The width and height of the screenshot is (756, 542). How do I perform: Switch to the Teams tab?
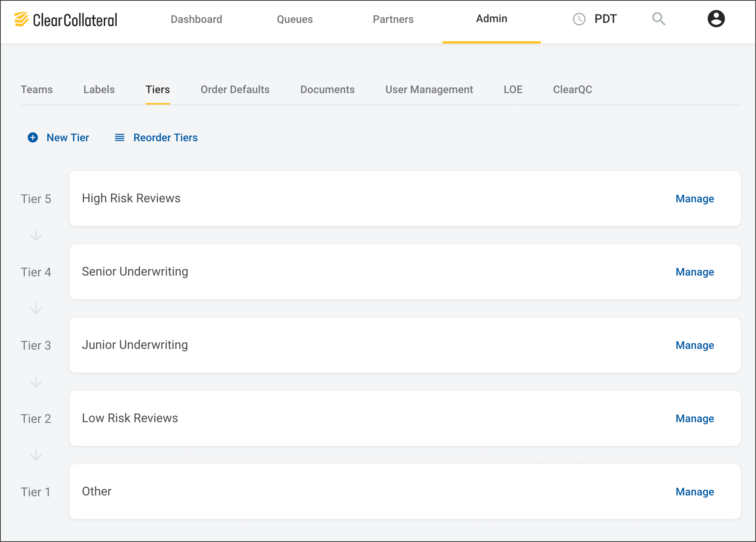tap(37, 89)
